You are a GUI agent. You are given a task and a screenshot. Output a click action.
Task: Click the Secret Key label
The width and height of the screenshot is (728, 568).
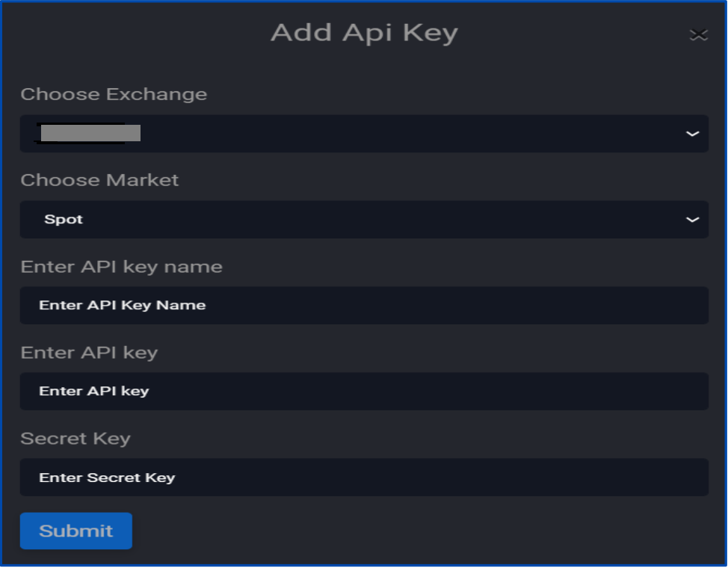[75, 439]
